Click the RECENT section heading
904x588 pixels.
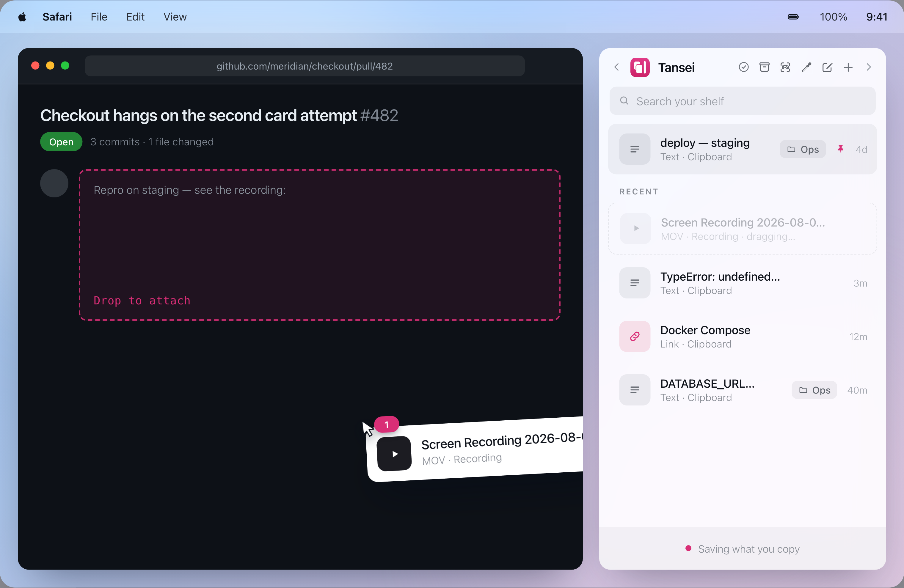(638, 192)
